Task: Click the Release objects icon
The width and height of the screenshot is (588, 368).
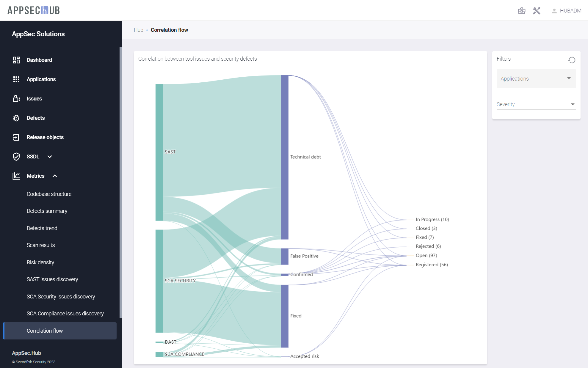Action: click(x=16, y=137)
